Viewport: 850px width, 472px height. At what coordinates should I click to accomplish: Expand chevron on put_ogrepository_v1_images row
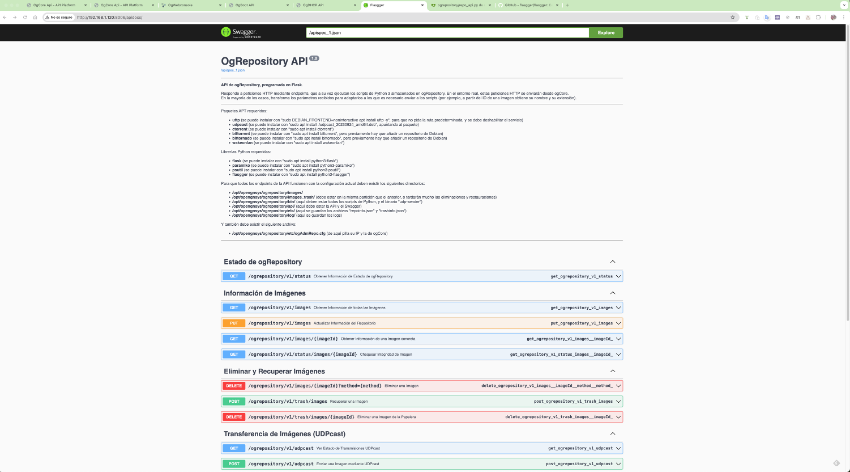pos(617,323)
